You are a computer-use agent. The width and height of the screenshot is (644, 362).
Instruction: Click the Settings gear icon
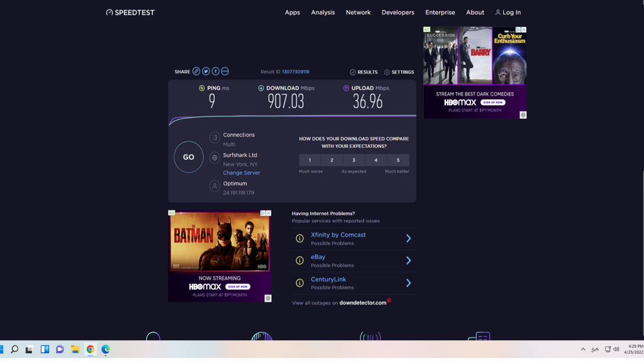click(387, 72)
